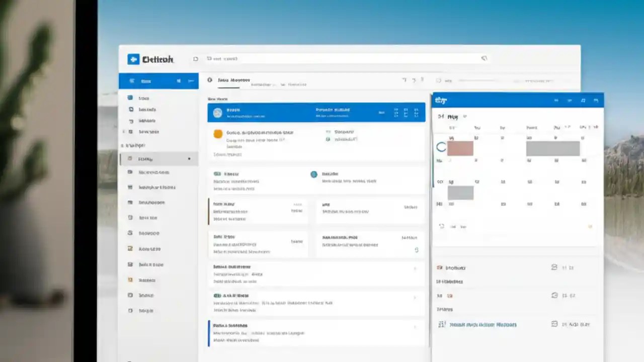Screen dimensions: 644x362
Task: Select the search magnifier icon in search bar
Action: [x=210, y=58]
